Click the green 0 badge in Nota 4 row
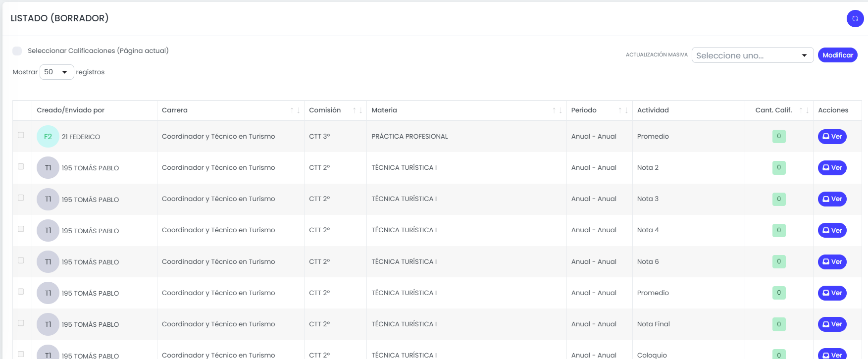 (x=779, y=230)
